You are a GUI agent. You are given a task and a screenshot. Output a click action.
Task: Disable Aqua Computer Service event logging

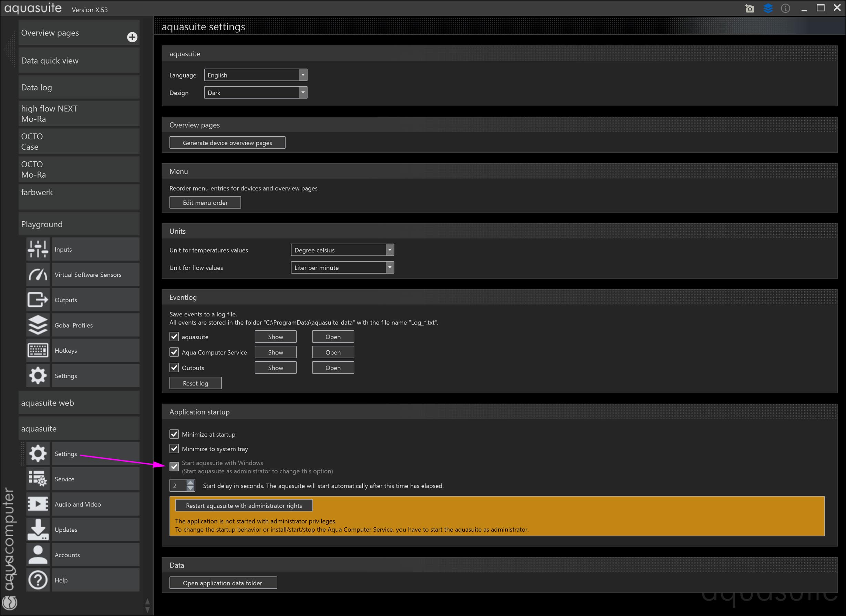tap(174, 352)
